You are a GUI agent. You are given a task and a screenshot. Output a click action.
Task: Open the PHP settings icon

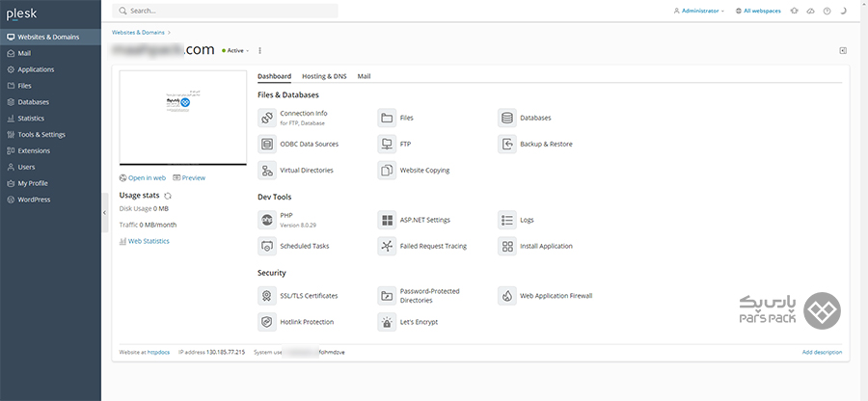pos(267,220)
